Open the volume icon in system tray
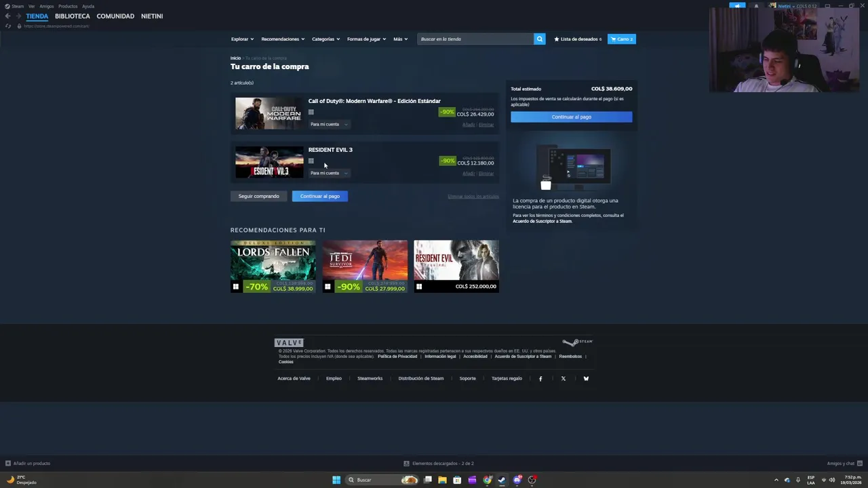This screenshot has height=488, width=868. coord(832,480)
